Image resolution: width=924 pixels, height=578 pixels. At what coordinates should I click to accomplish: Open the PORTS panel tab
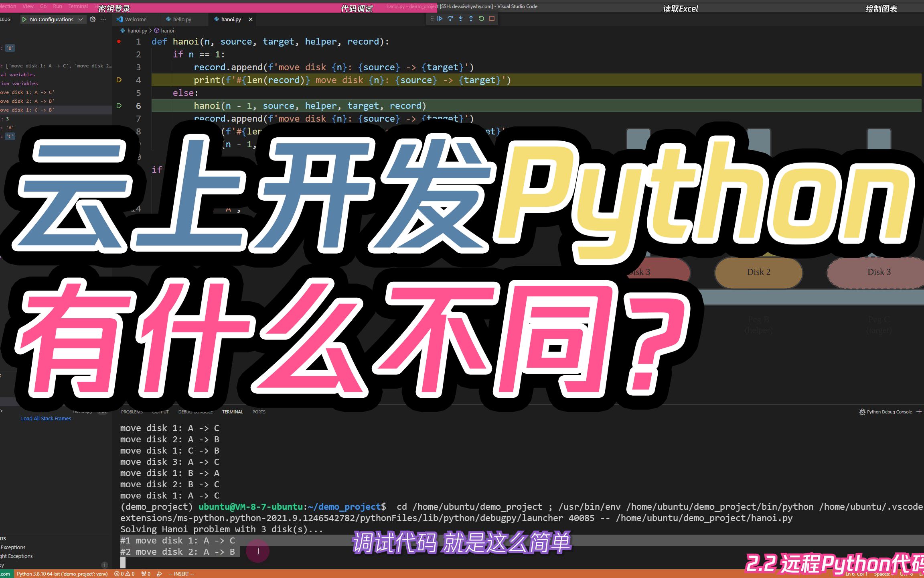(x=259, y=412)
